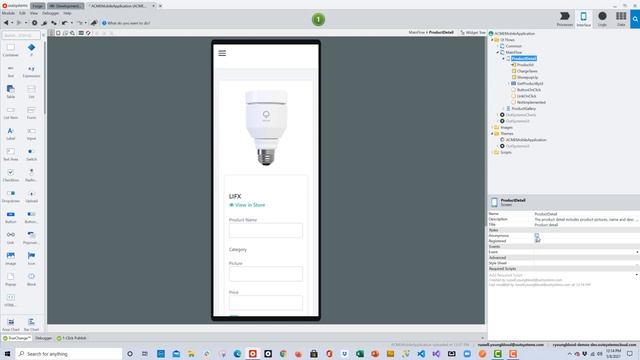The width and height of the screenshot is (640, 360).
Task: Open the Data layer tab
Action: [621, 19]
